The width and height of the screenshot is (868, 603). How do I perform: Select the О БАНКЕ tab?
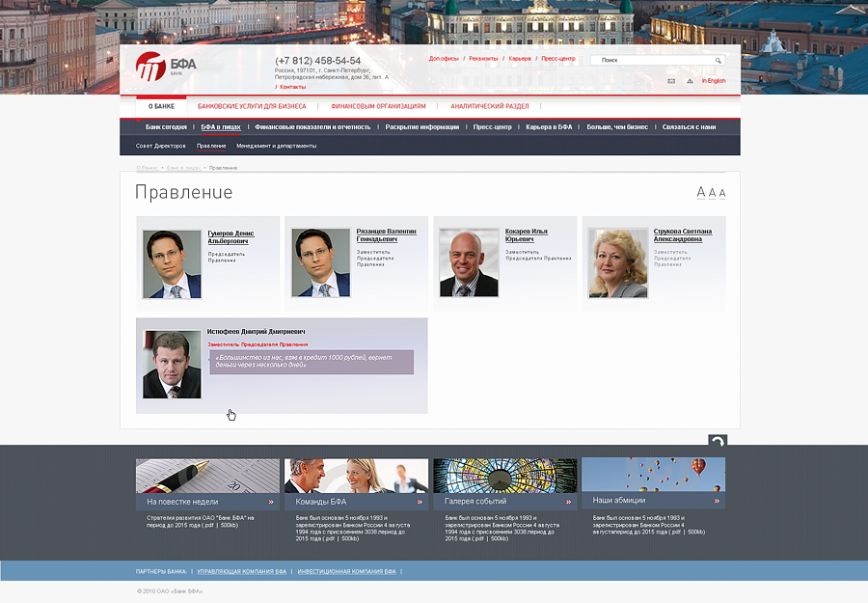pos(161,106)
